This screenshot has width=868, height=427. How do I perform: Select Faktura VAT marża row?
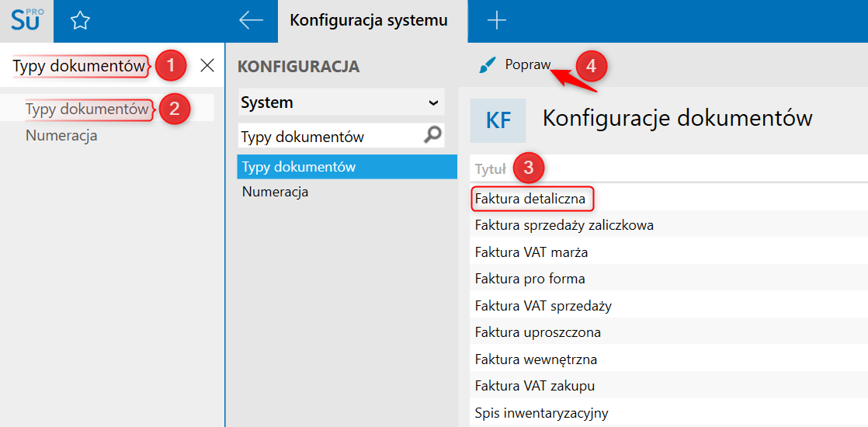[x=531, y=252]
